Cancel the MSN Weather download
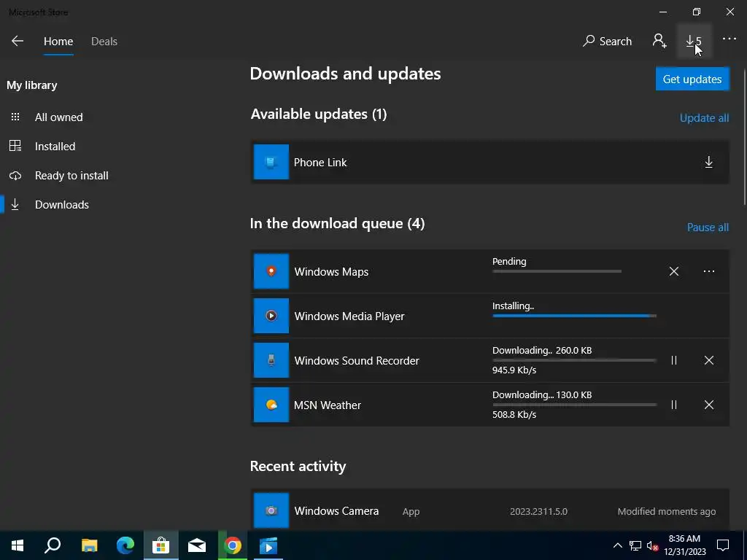This screenshot has height=560, width=747. 709,405
